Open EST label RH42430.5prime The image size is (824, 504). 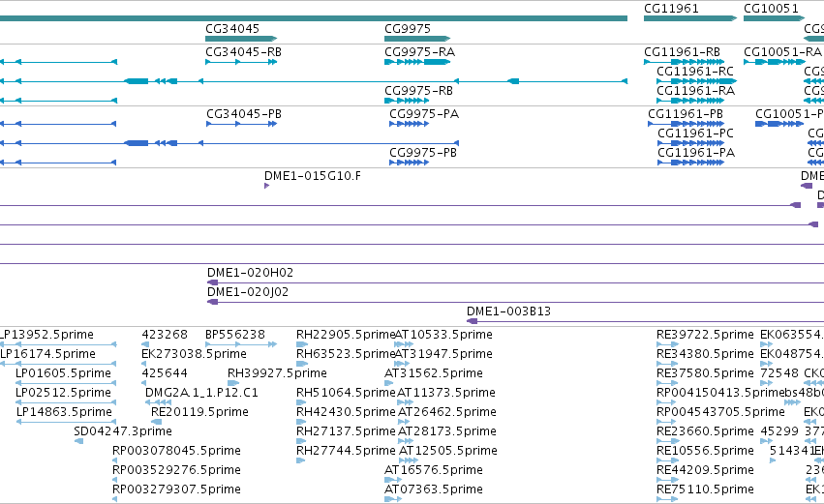[x=346, y=412]
